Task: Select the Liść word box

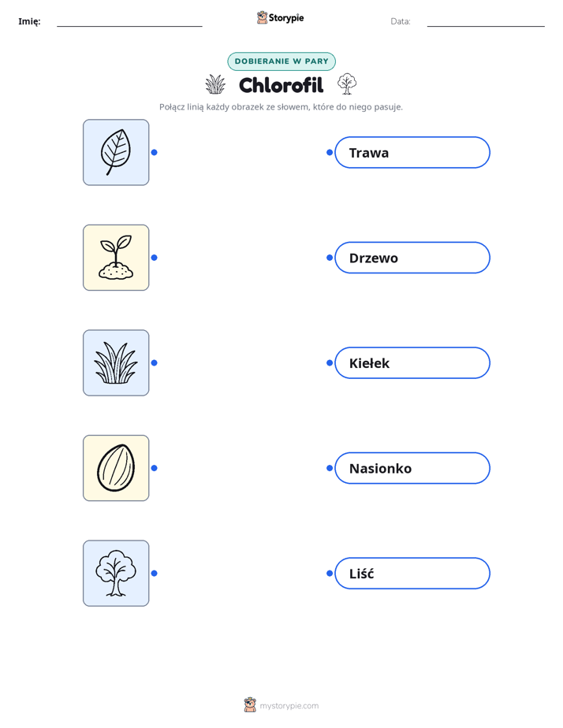Action: click(412, 574)
